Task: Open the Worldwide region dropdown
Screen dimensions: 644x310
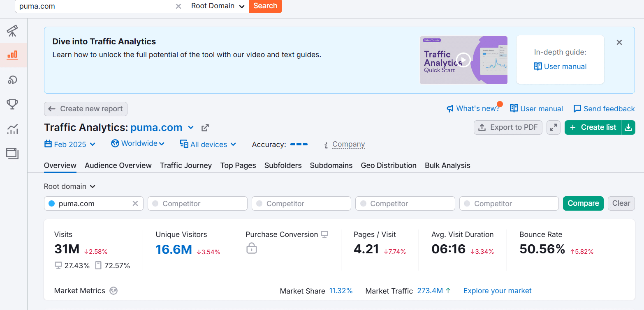Action: tap(138, 143)
